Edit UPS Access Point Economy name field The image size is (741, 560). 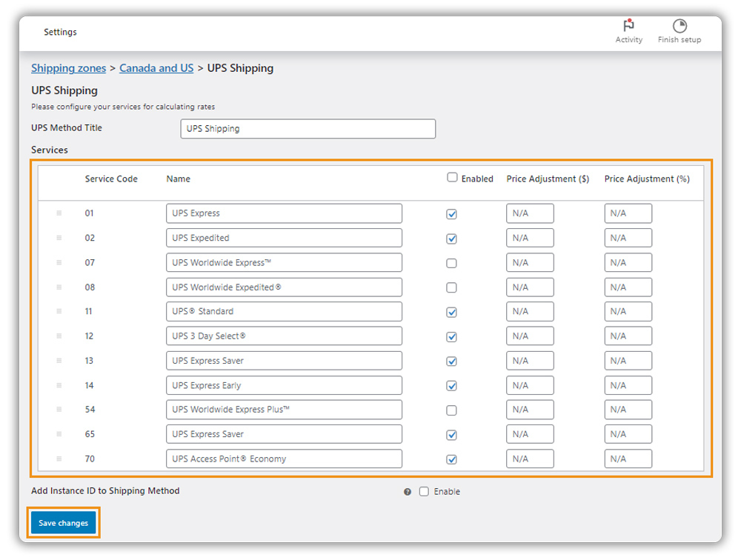point(284,459)
